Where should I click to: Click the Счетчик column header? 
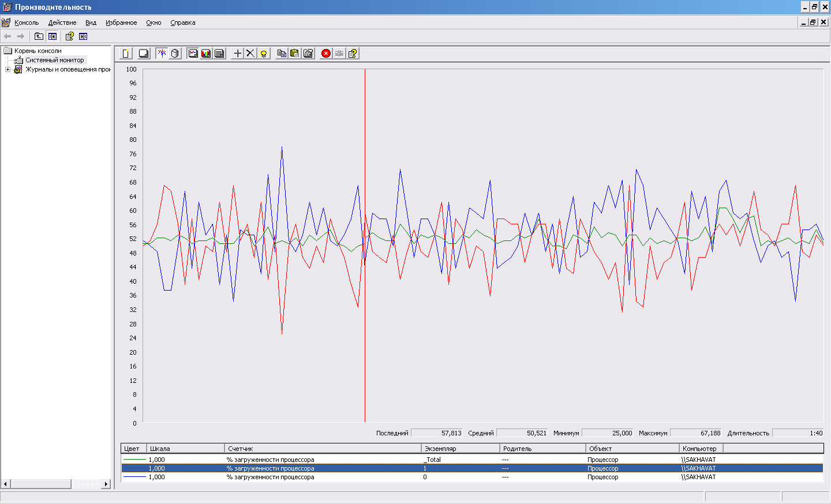[322, 449]
